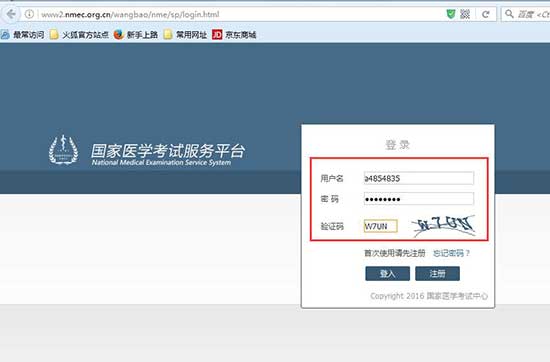Open the QR code icon in address bar
Image resolution: width=550 pixels, height=362 pixels.
465,14
